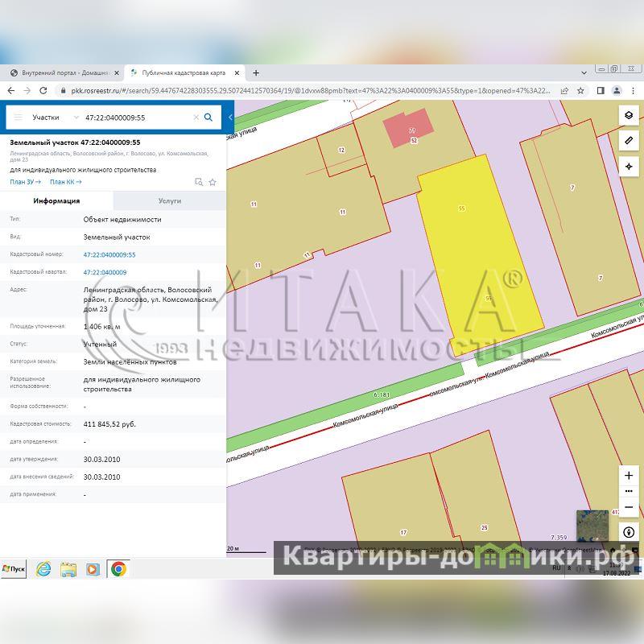Screen dimensions: 644x644
Task: Open the План КК link
Action: tap(66, 182)
